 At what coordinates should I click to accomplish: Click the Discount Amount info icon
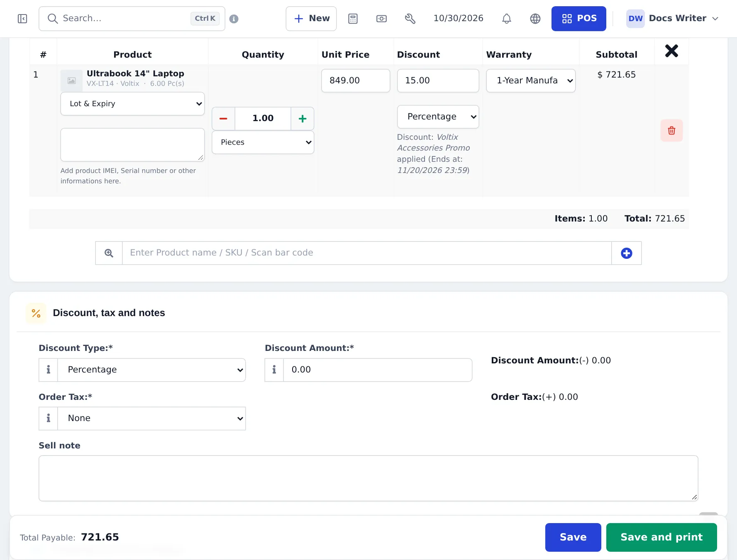(274, 370)
